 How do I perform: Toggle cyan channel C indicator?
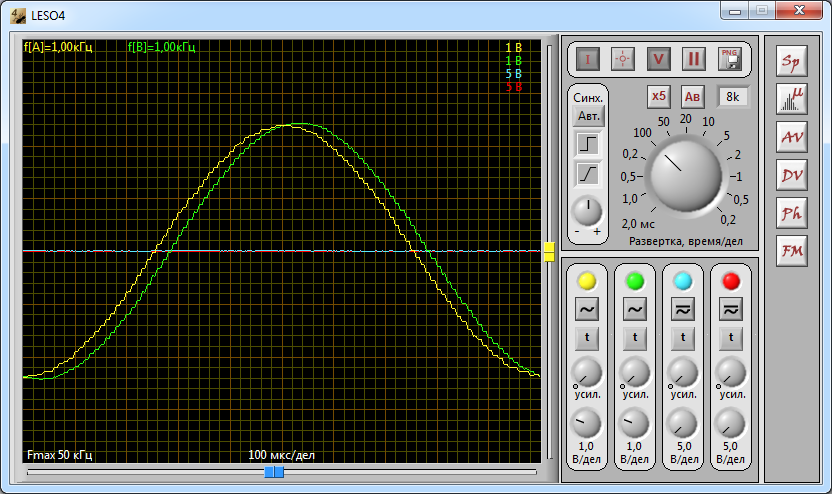683,281
